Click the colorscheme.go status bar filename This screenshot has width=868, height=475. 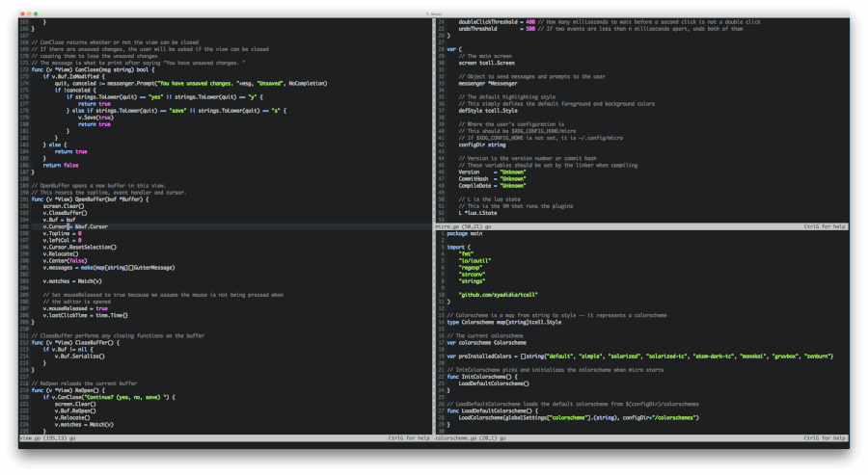[x=458, y=437]
